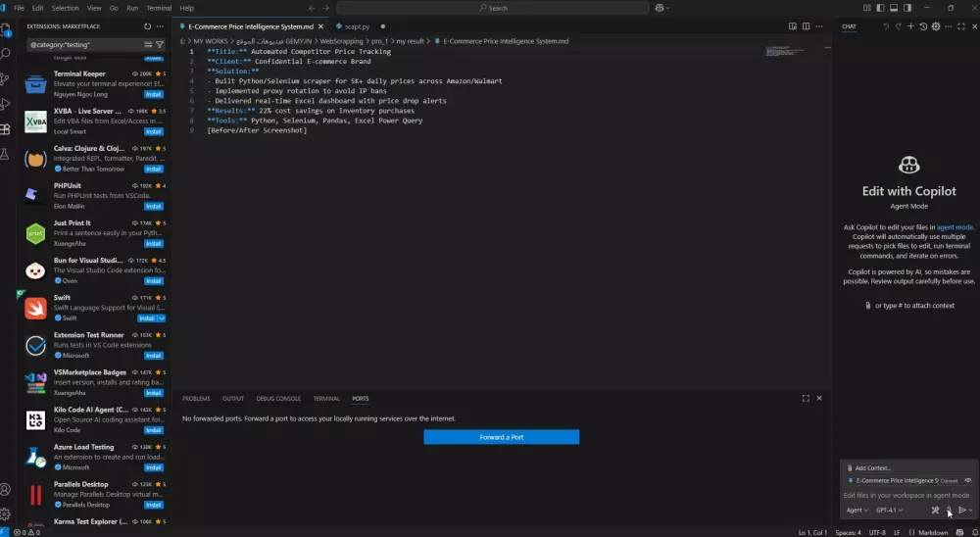Switch to the Output panel tab
The image size is (980, 537).
coord(233,398)
